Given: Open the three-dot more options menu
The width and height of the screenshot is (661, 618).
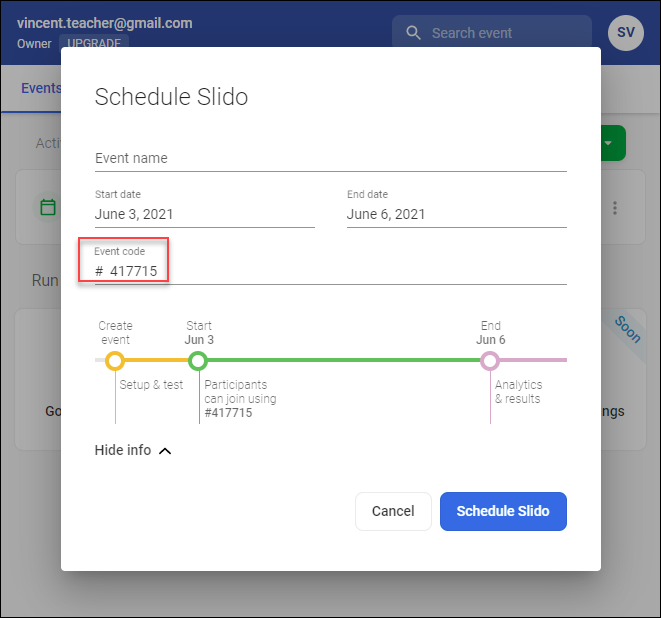Looking at the screenshot, I should [x=615, y=208].
